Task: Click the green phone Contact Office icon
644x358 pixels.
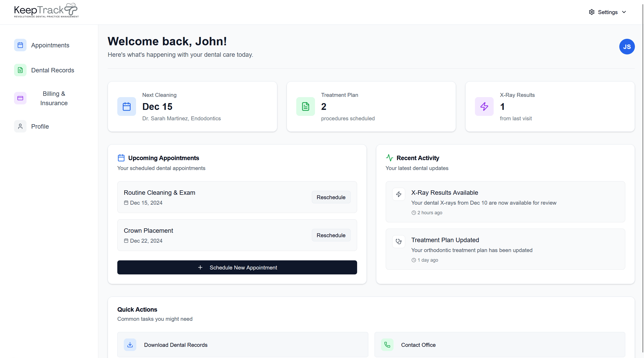Action: [x=387, y=345]
